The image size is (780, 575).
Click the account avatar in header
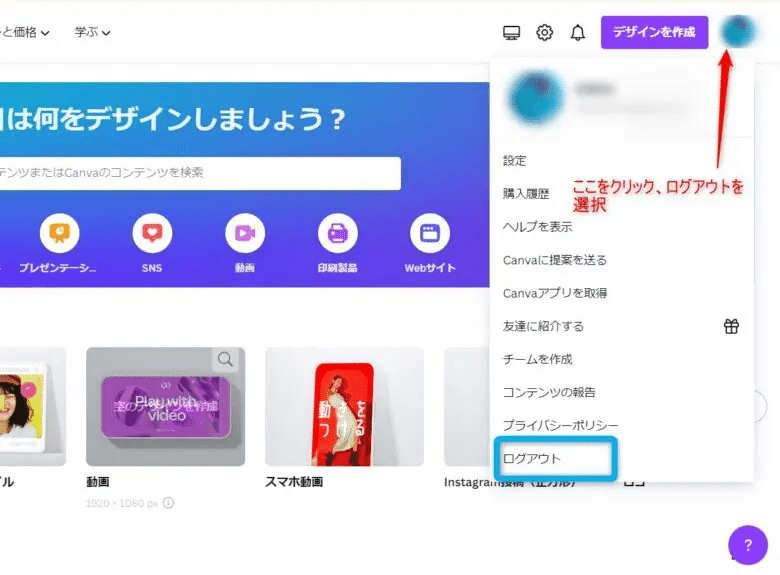click(738, 31)
